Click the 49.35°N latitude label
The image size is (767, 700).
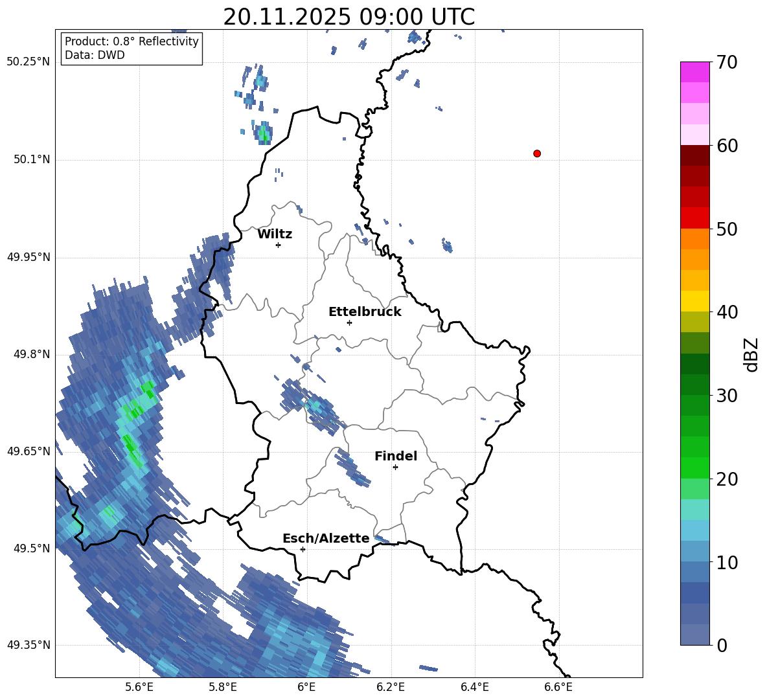29,645
